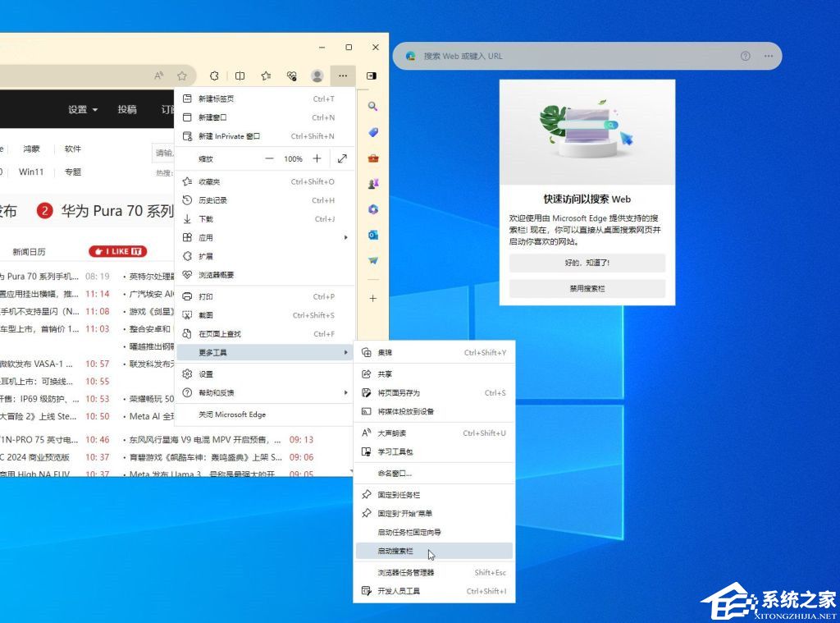Open 历史记录 menu item
The image size is (840, 623).
[265, 200]
